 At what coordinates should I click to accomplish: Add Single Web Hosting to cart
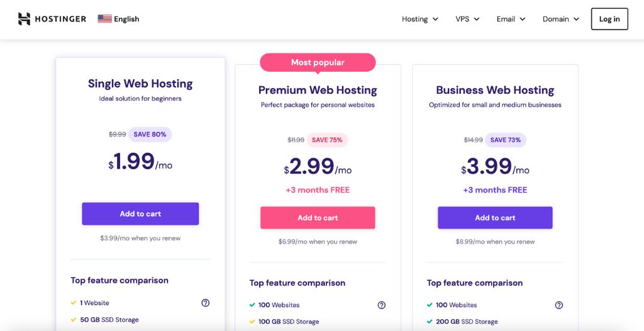coord(140,214)
